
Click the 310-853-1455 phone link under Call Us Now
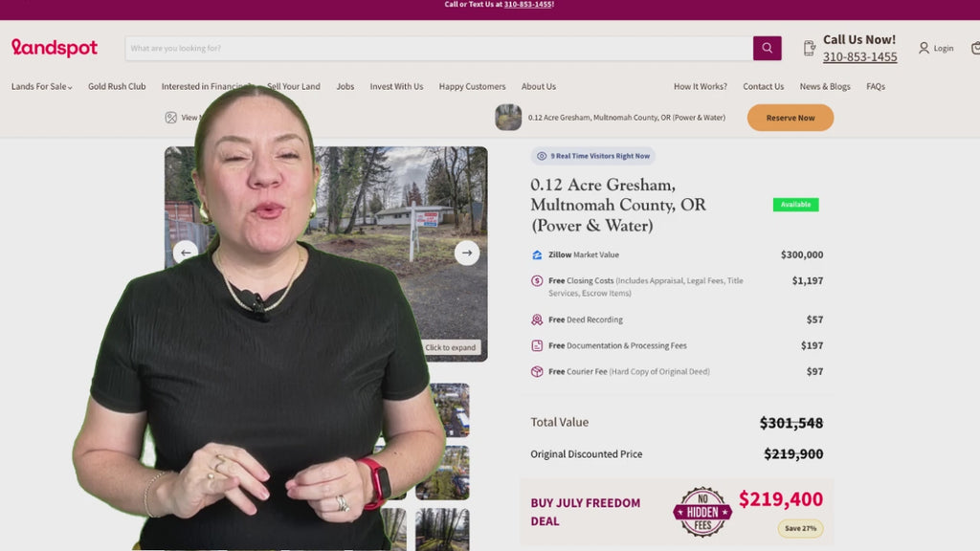(x=859, y=56)
